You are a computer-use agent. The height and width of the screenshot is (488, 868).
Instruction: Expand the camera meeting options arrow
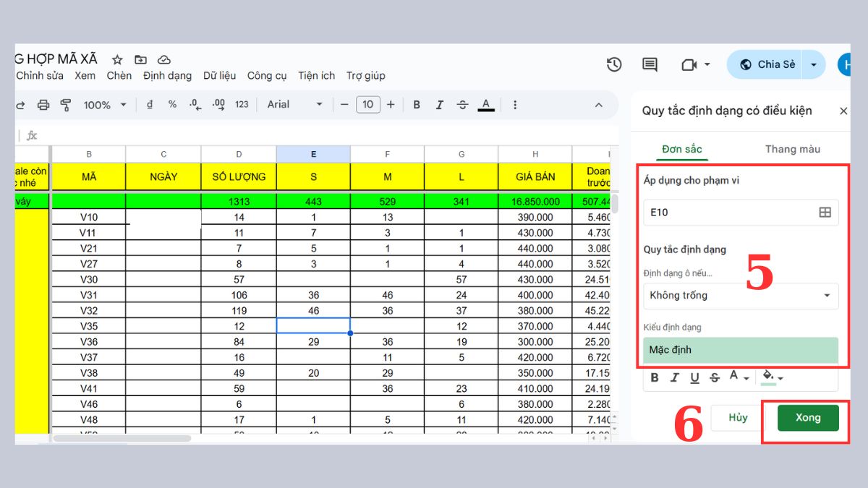click(707, 64)
